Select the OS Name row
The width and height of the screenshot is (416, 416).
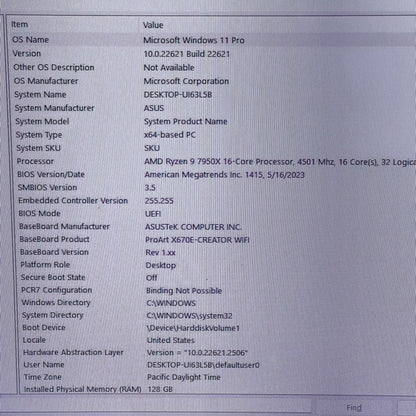coord(212,40)
